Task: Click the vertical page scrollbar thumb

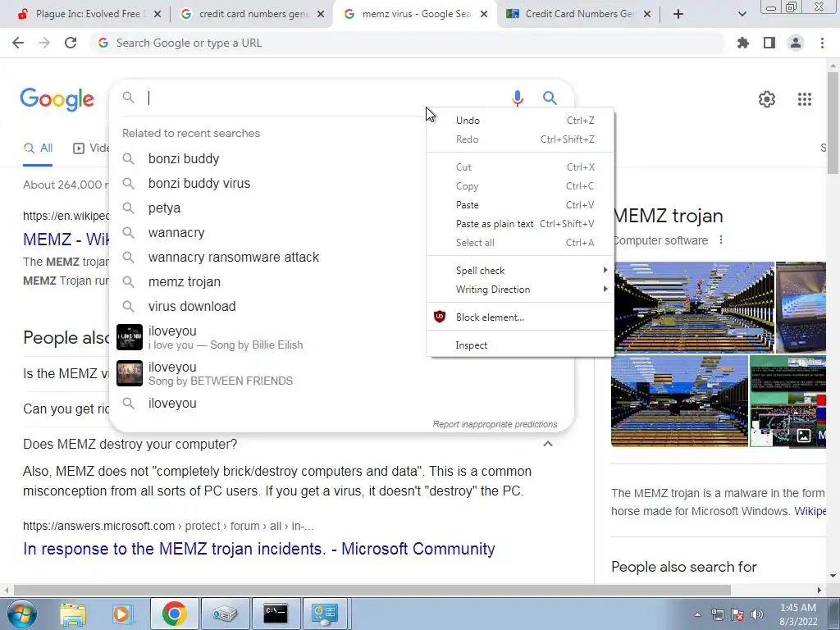Action: tap(833, 122)
